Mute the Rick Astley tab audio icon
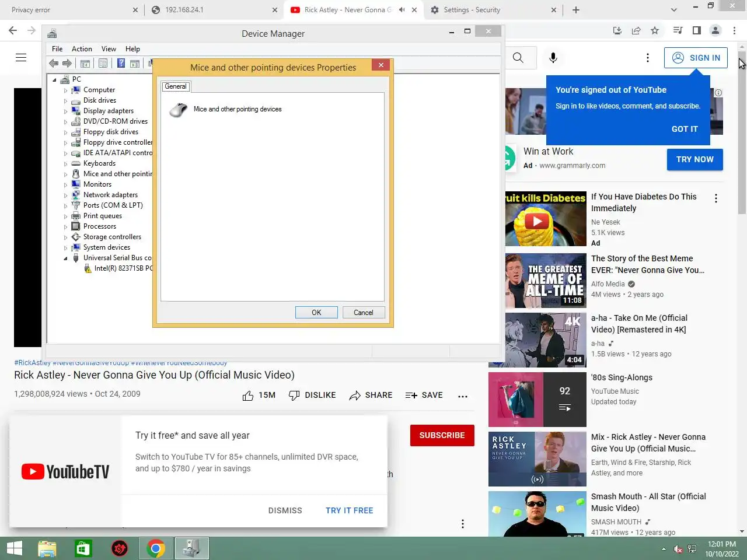 click(x=402, y=10)
